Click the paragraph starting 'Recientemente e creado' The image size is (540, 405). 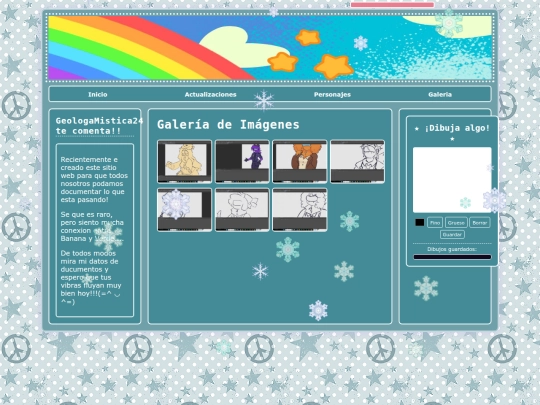(x=94, y=179)
